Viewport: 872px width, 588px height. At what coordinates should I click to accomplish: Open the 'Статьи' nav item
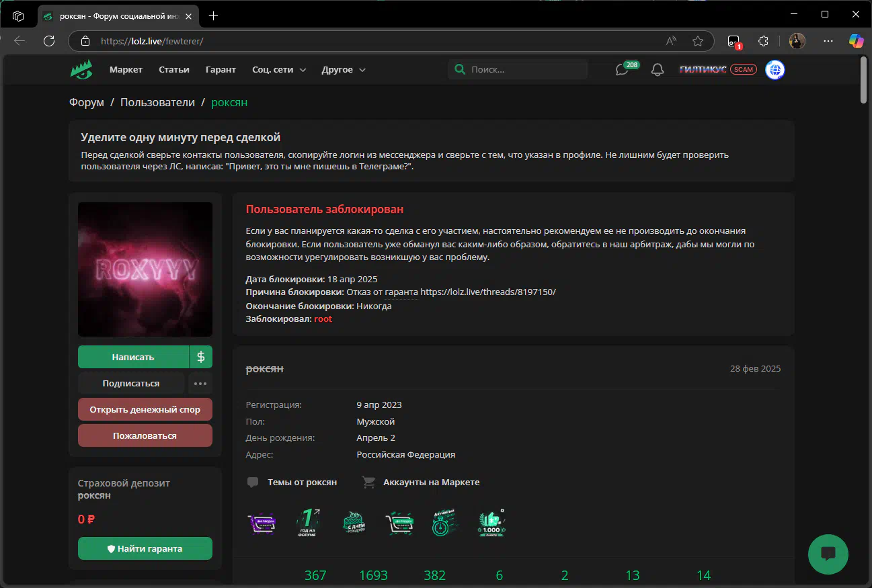pos(174,70)
